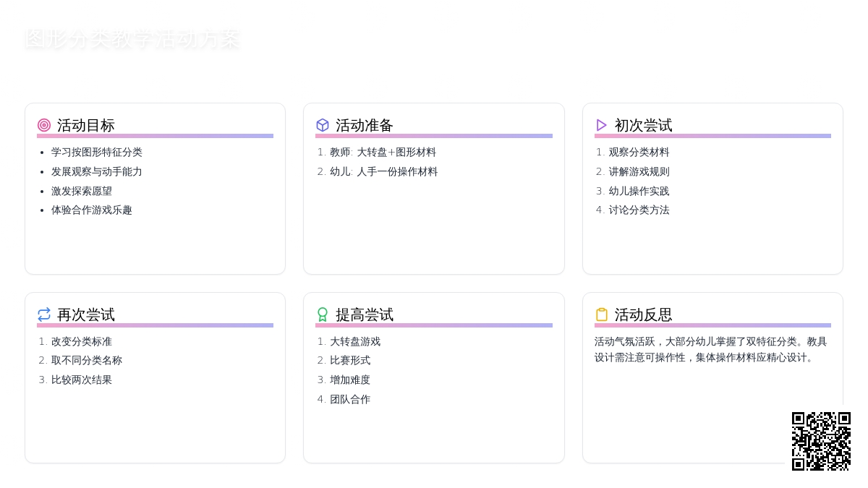868x488 pixels.
Task: Click the item 教师: 大转盘+图形材料
Action: pos(383,153)
